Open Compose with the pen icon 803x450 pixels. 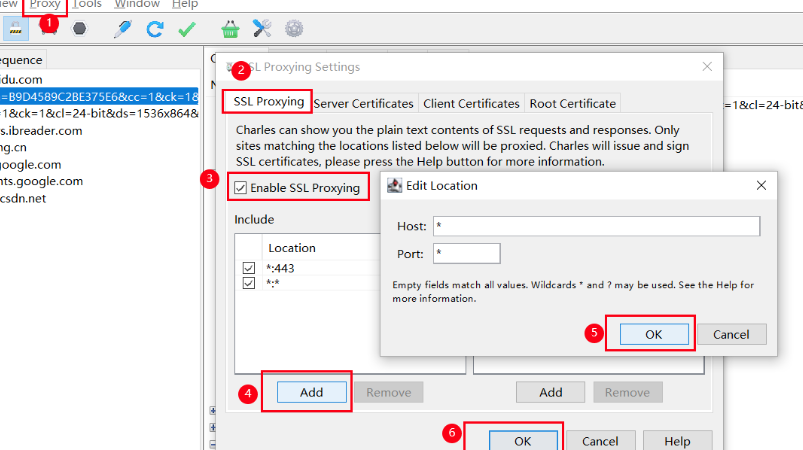(x=122, y=29)
